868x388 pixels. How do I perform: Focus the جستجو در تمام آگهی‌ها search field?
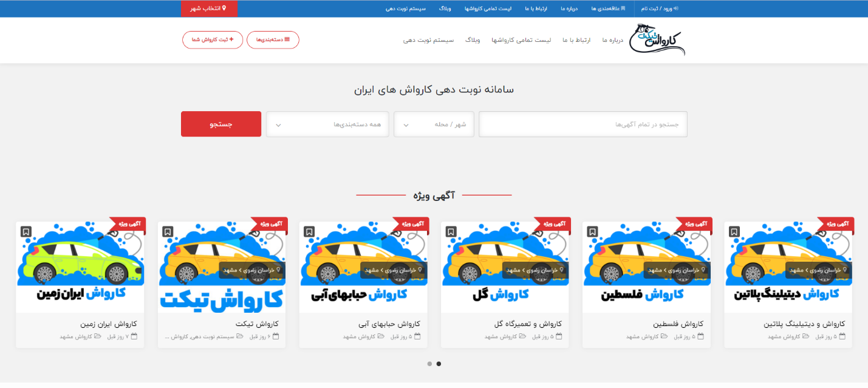(x=583, y=124)
